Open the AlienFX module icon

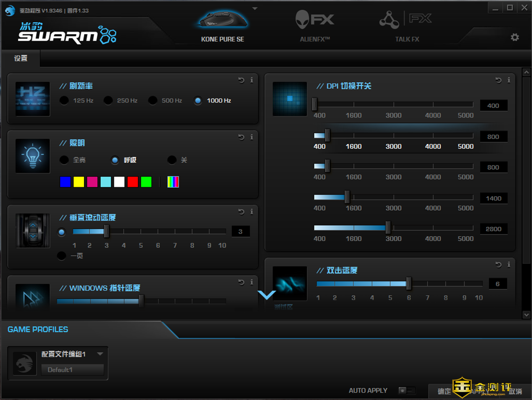(315, 21)
